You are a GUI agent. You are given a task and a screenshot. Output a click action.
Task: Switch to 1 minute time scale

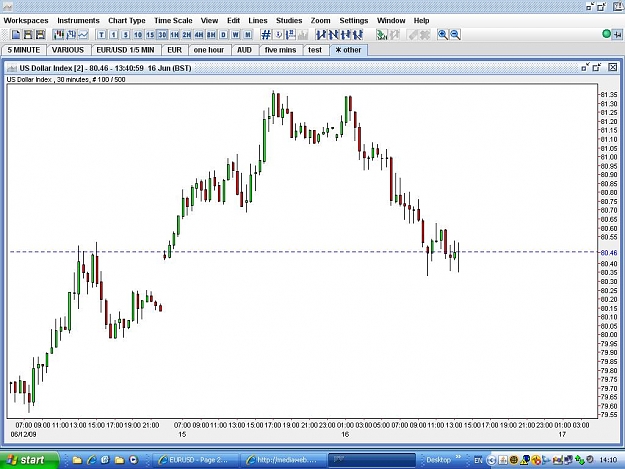[x=114, y=35]
